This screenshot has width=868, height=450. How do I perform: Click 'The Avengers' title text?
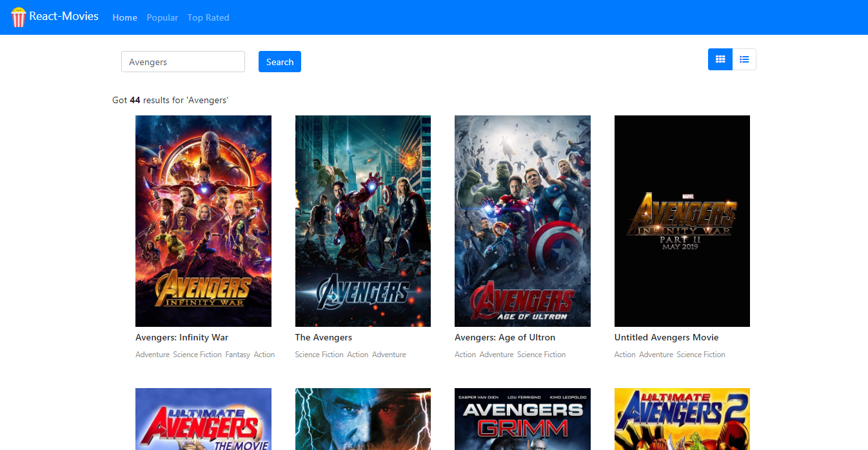click(324, 337)
